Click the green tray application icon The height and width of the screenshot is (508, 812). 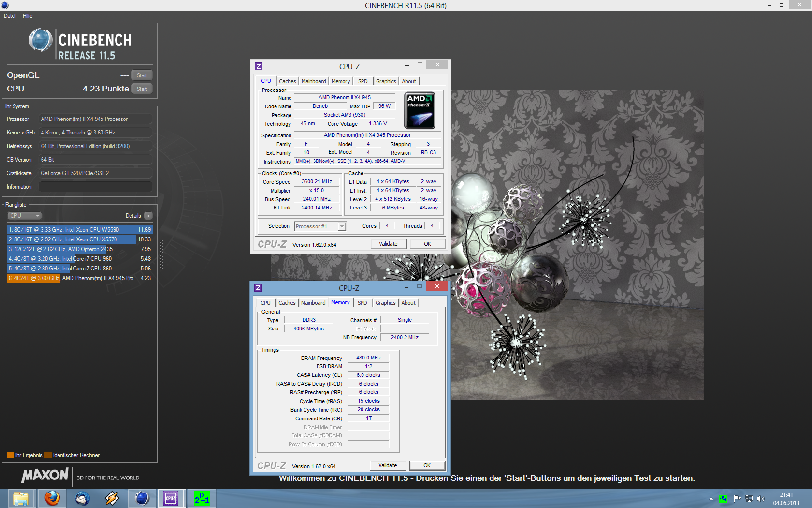[723, 499]
